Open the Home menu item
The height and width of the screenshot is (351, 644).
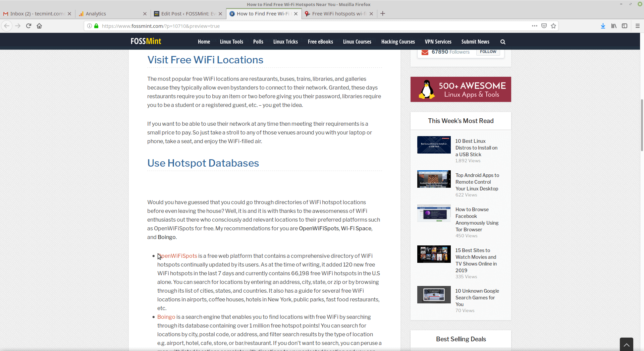coord(204,42)
